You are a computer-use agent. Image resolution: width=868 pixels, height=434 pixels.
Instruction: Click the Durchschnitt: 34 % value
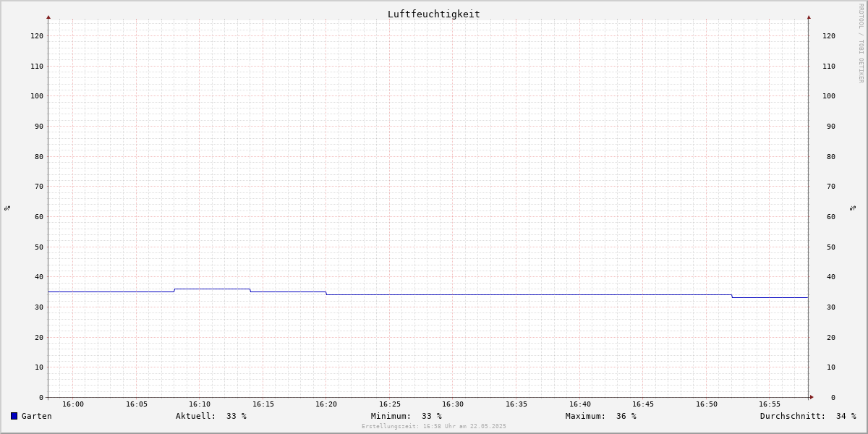808,416
